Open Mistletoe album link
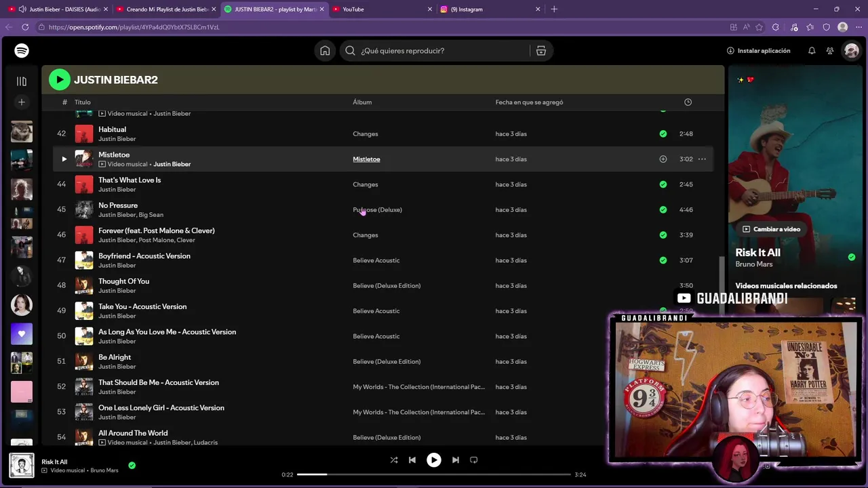The width and height of the screenshot is (868, 488). 366,159
